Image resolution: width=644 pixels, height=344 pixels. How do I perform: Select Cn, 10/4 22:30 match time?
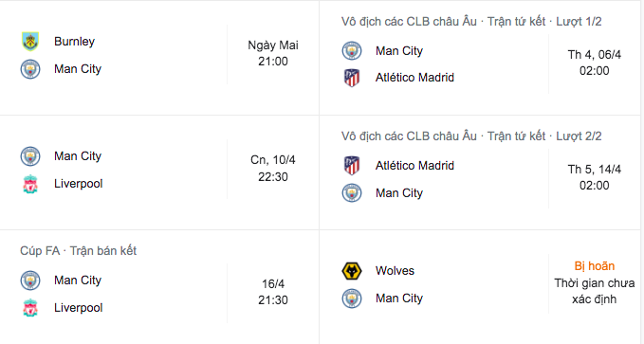[273, 169]
